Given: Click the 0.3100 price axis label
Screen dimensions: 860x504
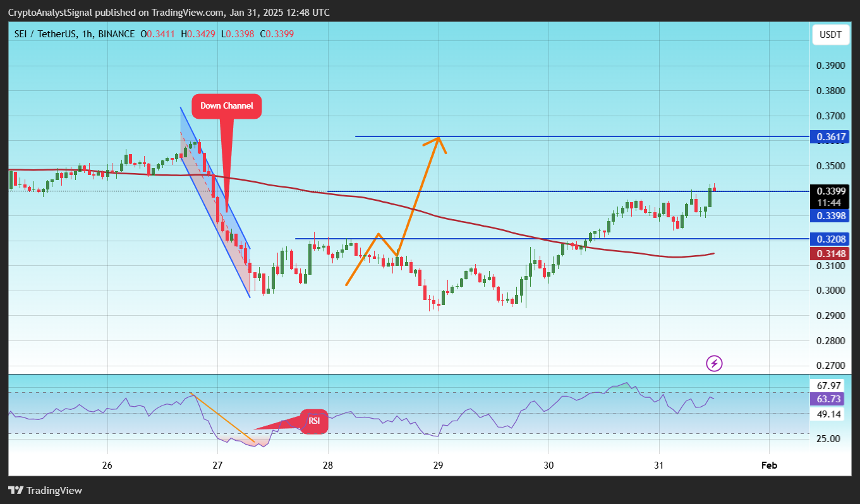Looking at the screenshot, I should 831,266.
